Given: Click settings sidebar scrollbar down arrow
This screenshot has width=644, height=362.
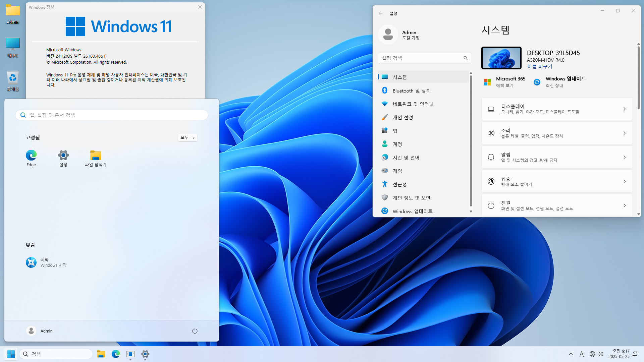Looking at the screenshot, I should pyautogui.click(x=471, y=212).
